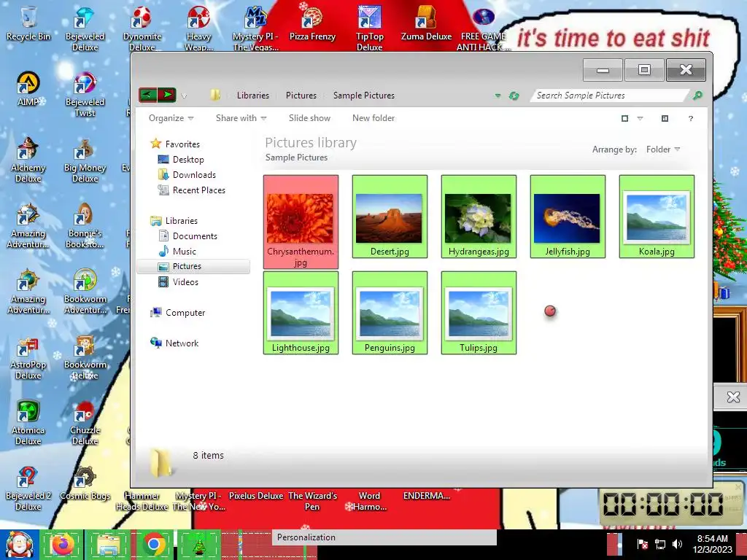This screenshot has height=560, width=747.
Task: Click the Bonnie's Bookstore desktop shortcut
Action: click(x=85, y=226)
